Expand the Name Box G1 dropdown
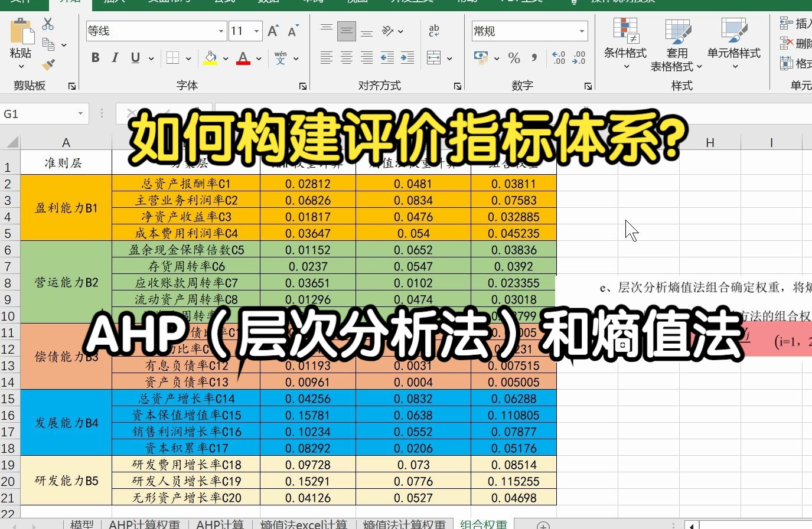The width and height of the screenshot is (812, 529). point(80,114)
